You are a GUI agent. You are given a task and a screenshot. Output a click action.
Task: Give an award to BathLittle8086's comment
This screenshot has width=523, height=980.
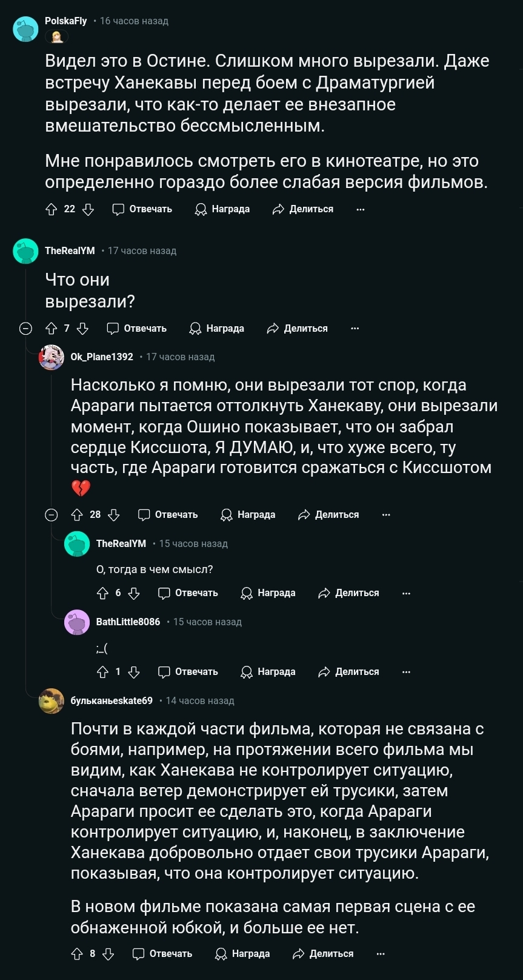[x=268, y=672]
